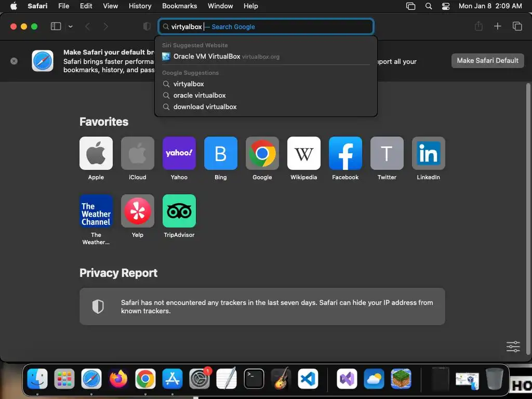Viewport: 532px width, 399px height.
Task: Open the Safari menu
Action: 37,6
